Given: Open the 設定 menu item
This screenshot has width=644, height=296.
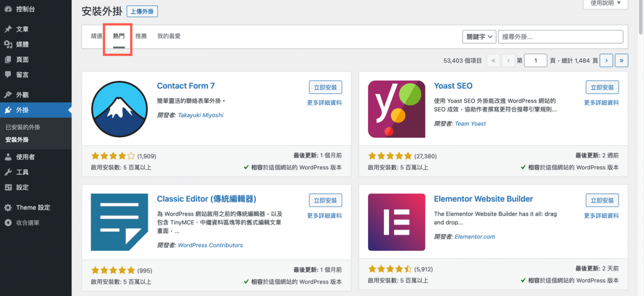Looking at the screenshot, I should [x=35, y=187].
